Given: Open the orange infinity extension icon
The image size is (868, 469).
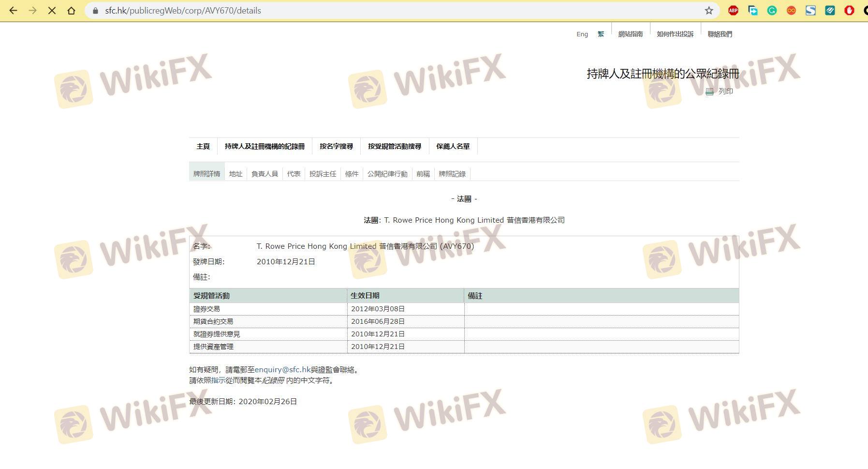Looking at the screenshot, I should pyautogui.click(x=791, y=10).
